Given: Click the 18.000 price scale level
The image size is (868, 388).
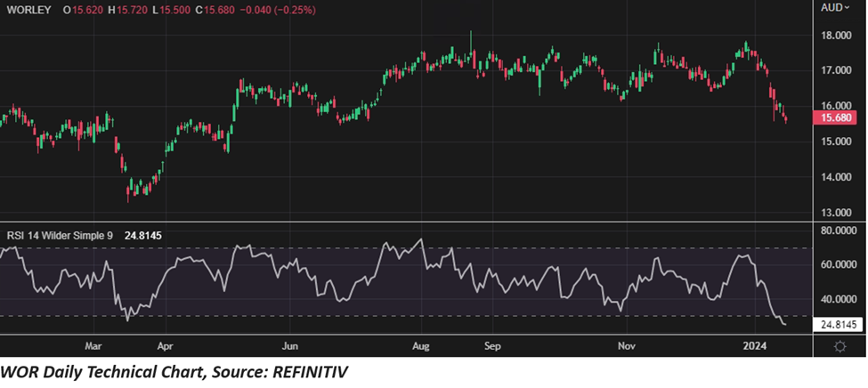Looking at the screenshot, I should coord(838,36).
